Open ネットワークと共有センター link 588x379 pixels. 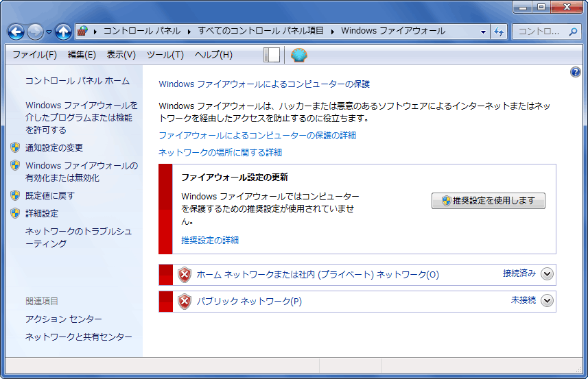point(78,337)
